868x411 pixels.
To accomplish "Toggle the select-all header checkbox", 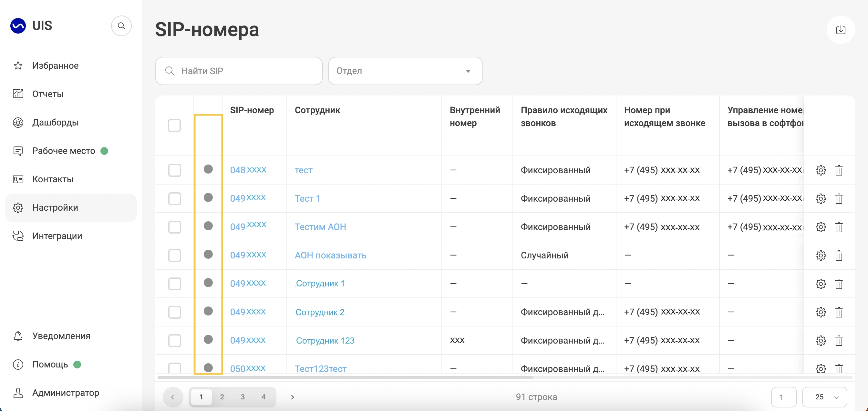I will coord(174,125).
